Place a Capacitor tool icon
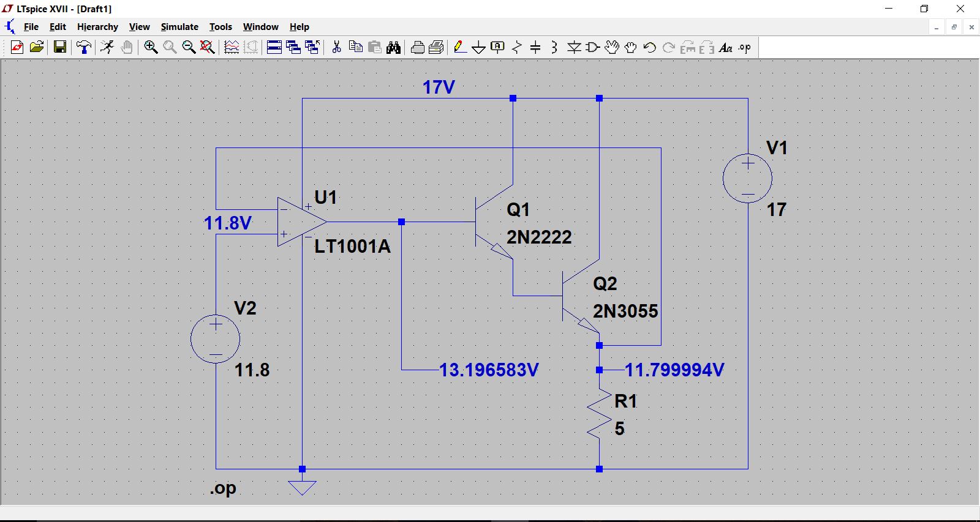Image resolution: width=980 pixels, height=522 pixels. (535, 47)
